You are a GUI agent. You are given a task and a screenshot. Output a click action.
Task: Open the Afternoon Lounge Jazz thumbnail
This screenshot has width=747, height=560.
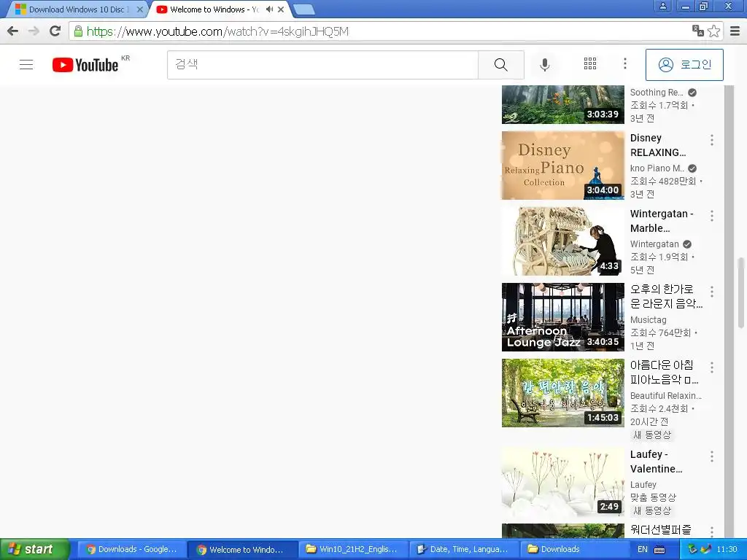click(x=562, y=316)
